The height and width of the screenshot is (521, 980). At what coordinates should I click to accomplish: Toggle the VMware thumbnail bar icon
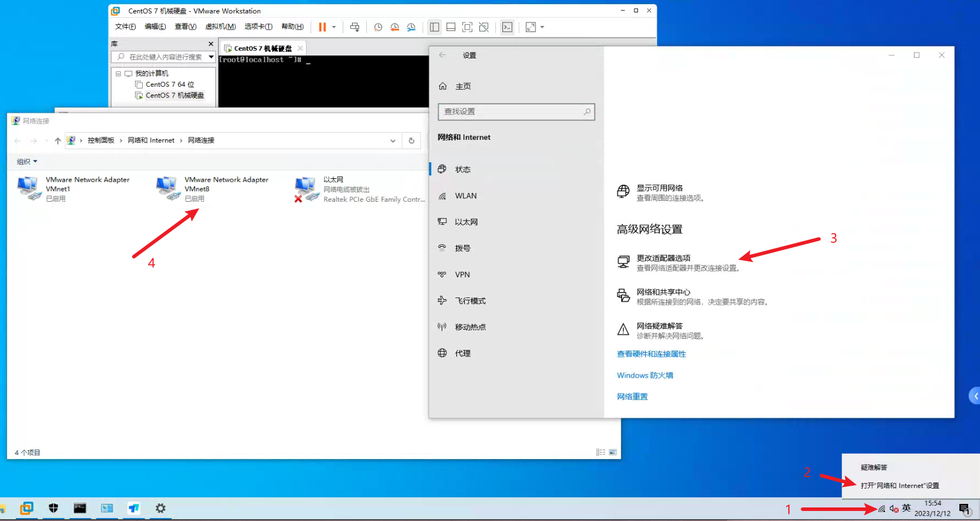click(x=451, y=27)
